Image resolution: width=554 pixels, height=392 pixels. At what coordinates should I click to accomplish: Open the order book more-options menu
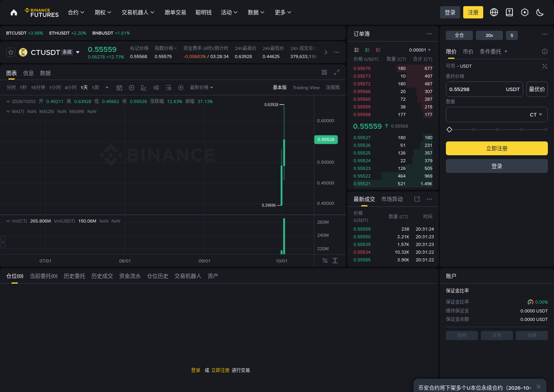pyautogui.click(x=429, y=34)
